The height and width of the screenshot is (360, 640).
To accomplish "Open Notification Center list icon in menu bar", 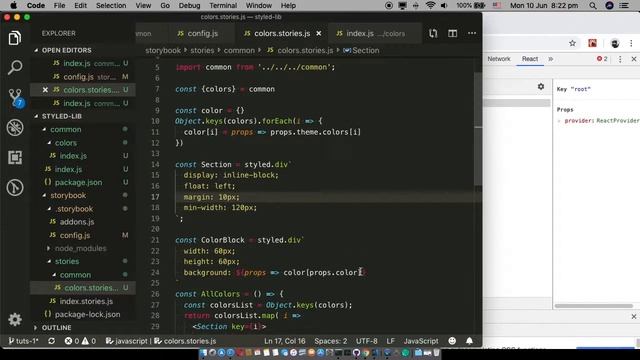I will coord(624,6).
